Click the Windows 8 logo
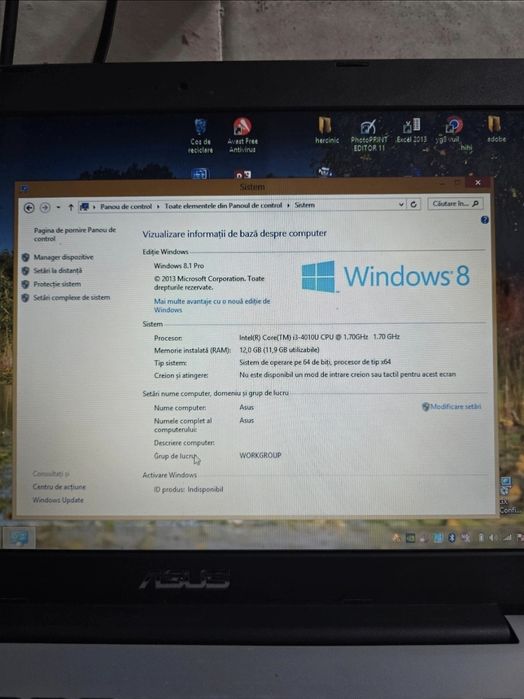The image size is (524, 699). tap(385, 276)
